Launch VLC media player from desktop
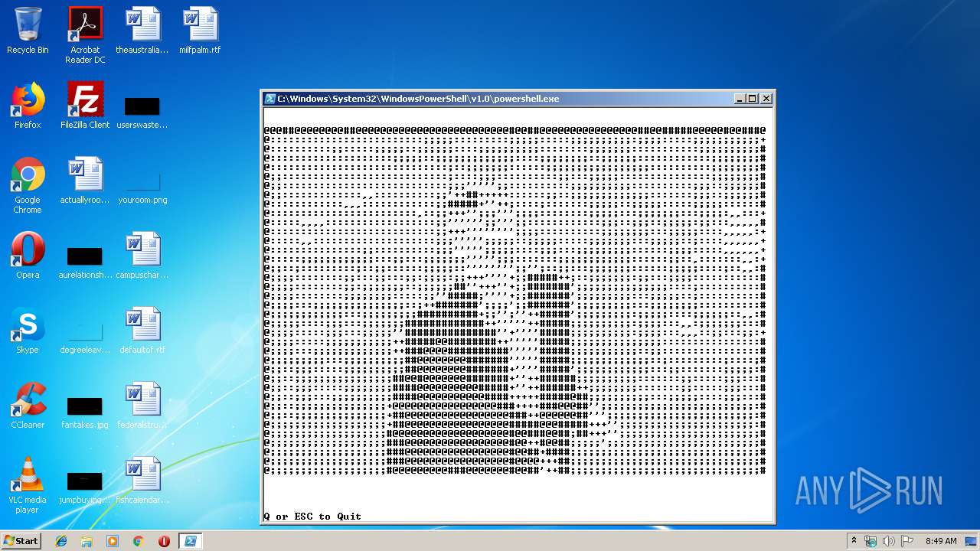 [x=28, y=485]
